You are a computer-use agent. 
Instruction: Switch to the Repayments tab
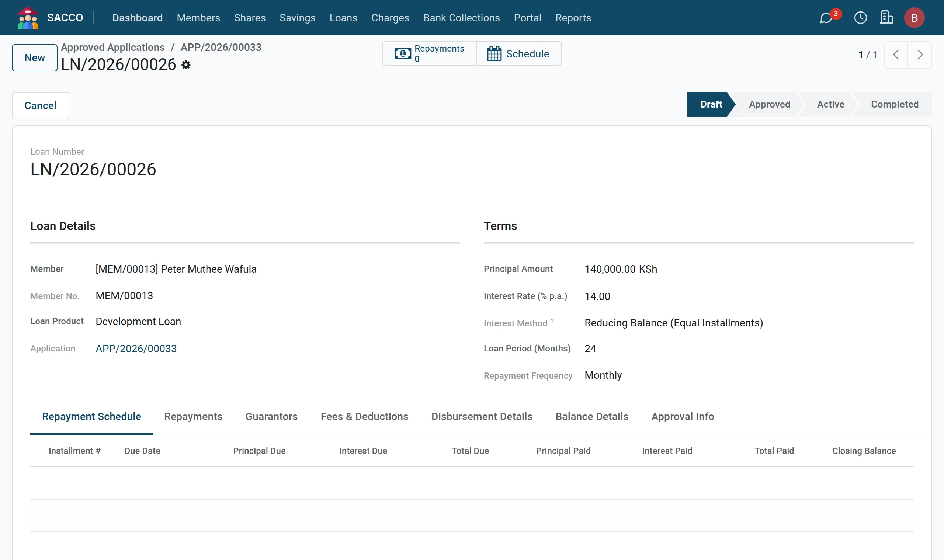tap(193, 417)
